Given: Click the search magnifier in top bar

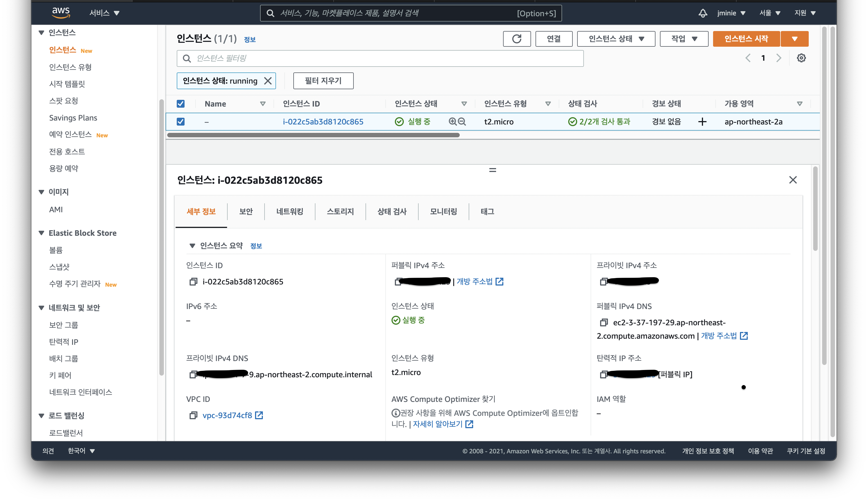Looking at the screenshot, I should (x=270, y=13).
